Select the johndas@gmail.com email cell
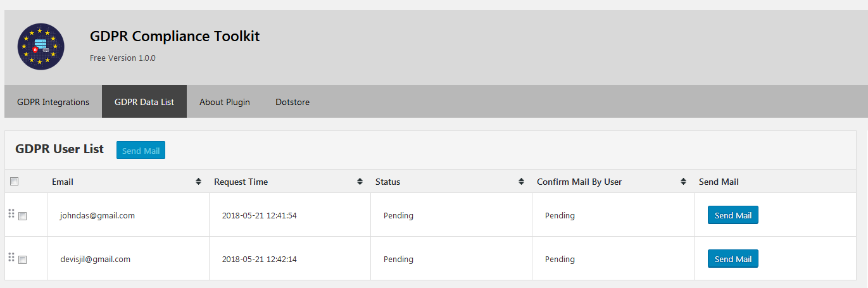The image size is (868, 288). click(128, 215)
